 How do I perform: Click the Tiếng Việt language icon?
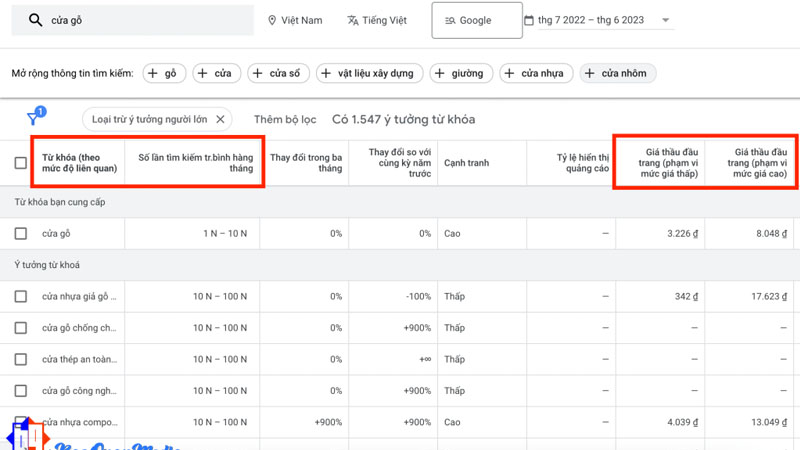[353, 20]
